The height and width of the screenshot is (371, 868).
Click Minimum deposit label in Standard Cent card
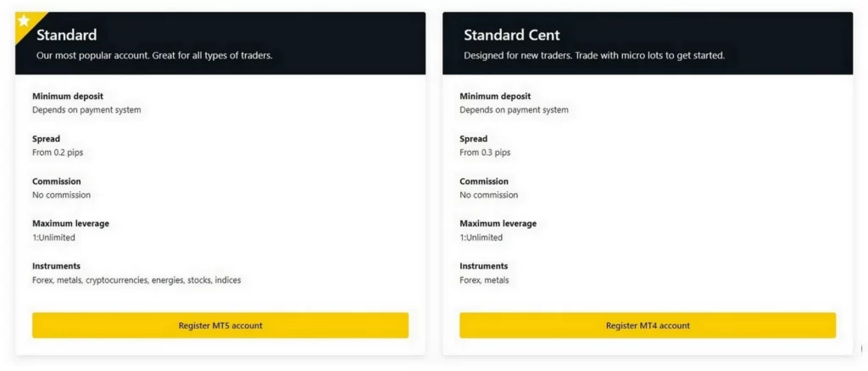pyautogui.click(x=495, y=97)
